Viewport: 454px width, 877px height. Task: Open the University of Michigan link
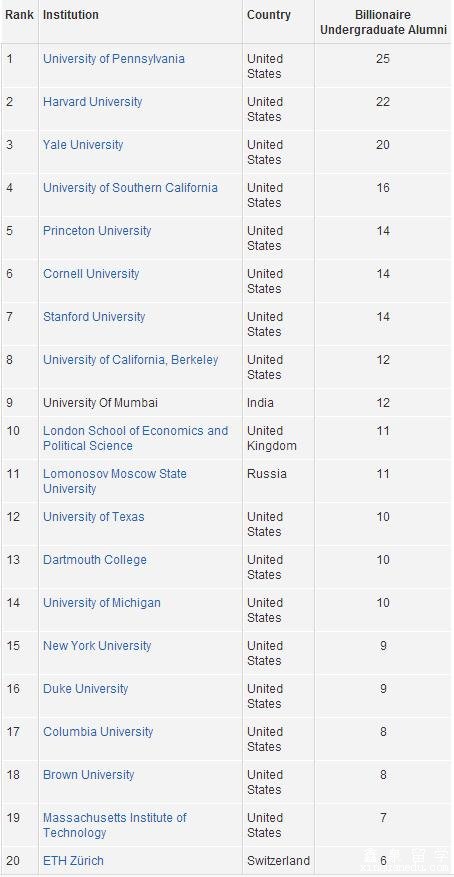point(102,603)
